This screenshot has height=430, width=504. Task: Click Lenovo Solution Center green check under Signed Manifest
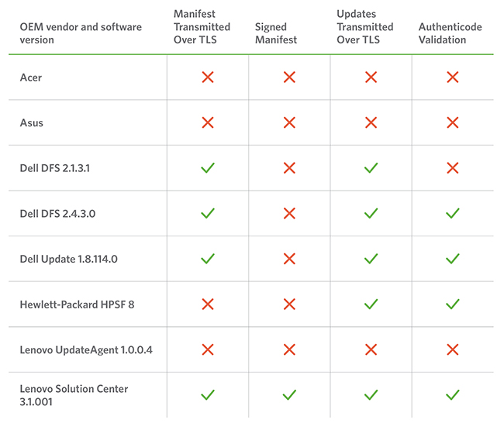[x=289, y=395]
